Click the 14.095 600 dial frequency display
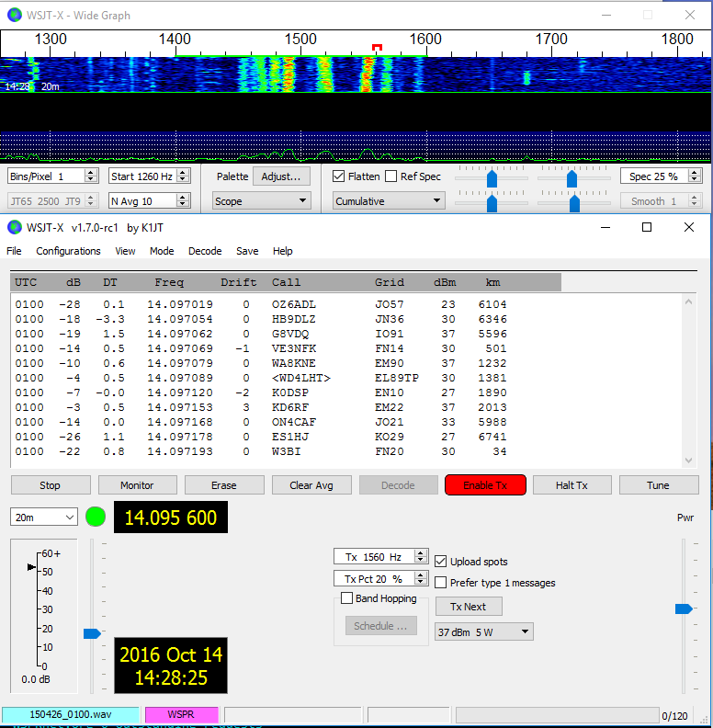The width and height of the screenshot is (713, 728). pos(171,518)
